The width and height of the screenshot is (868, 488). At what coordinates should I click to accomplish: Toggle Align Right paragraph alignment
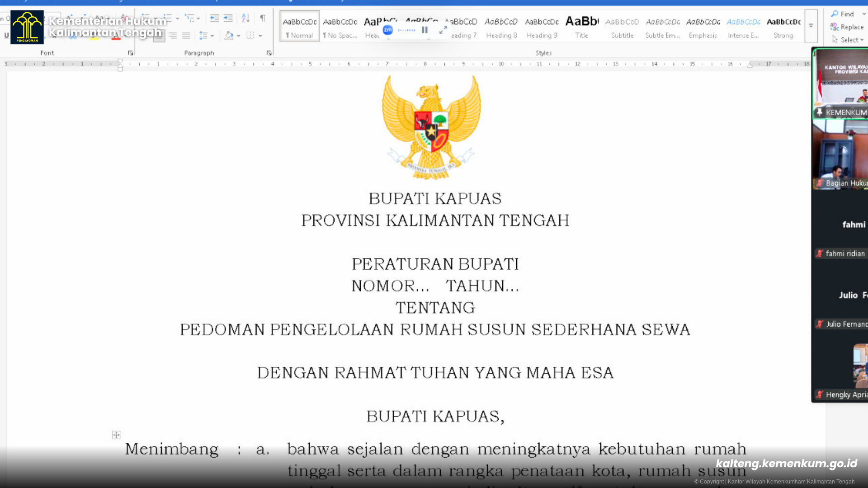(x=173, y=35)
